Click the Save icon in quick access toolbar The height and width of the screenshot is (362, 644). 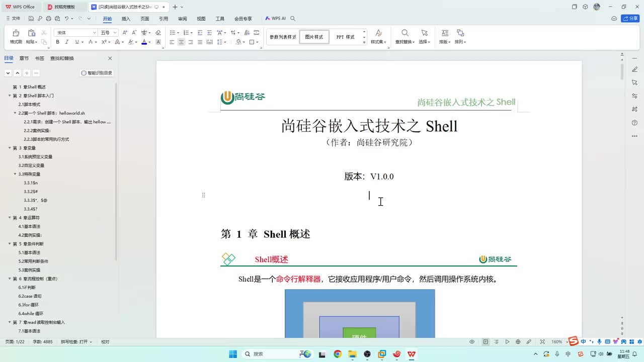tap(31, 19)
